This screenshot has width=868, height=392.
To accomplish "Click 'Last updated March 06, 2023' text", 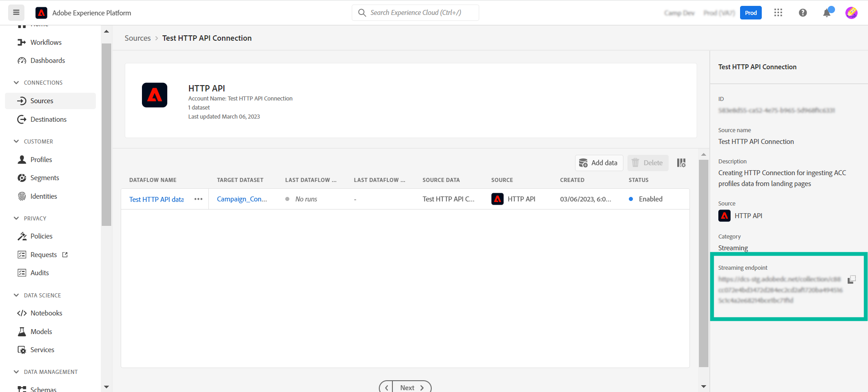I will pyautogui.click(x=224, y=117).
